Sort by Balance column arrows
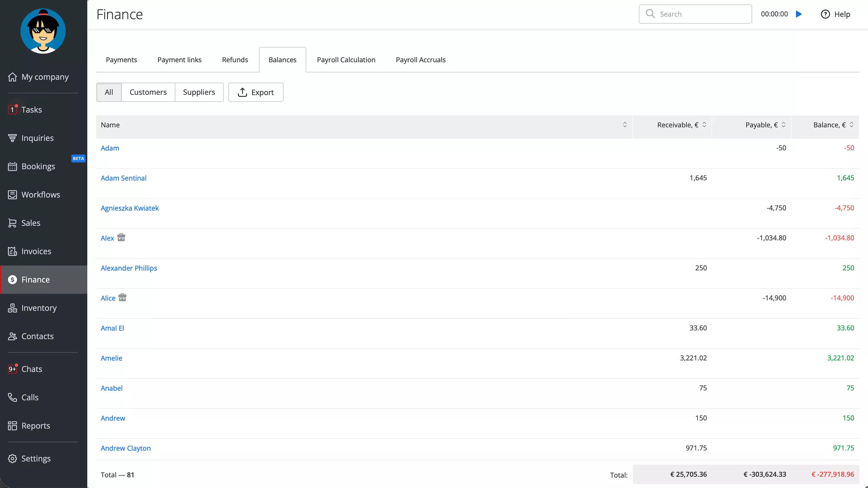The height and width of the screenshot is (488, 868). (851, 125)
